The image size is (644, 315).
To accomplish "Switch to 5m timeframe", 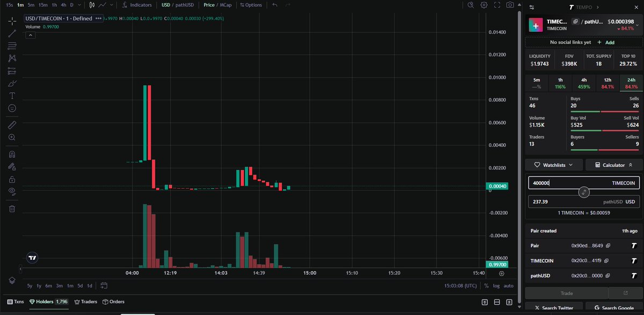I will pos(31,5).
